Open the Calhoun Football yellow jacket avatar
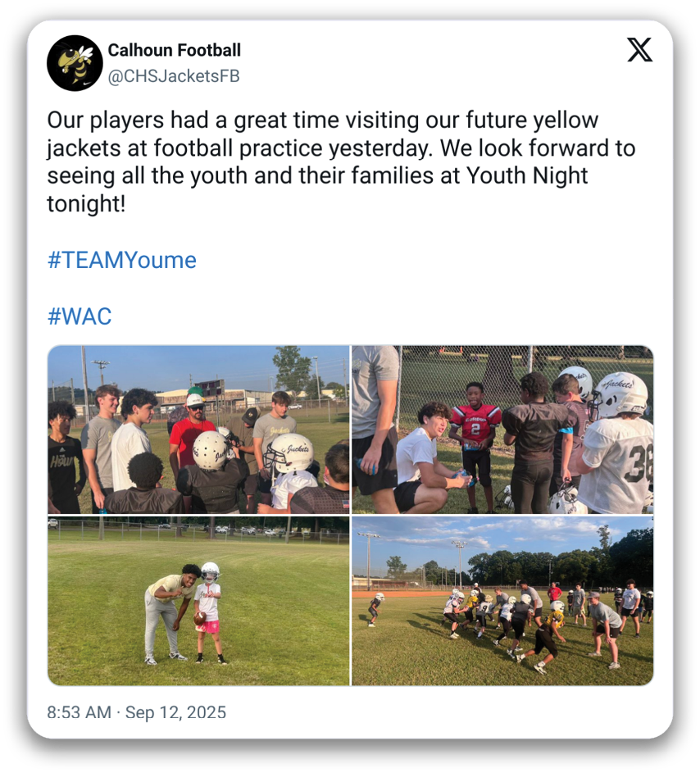The height and width of the screenshot is (773, 700). (75, 63)
